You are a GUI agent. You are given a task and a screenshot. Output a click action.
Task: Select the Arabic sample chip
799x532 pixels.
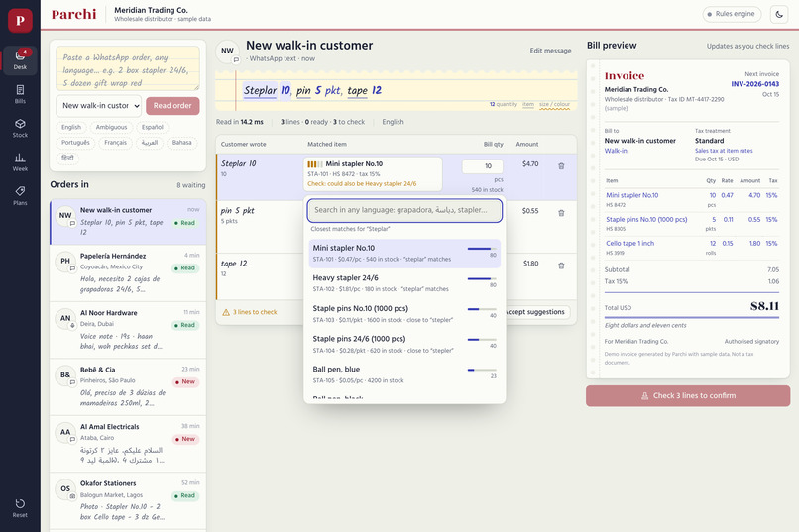[x=150, y=143]
